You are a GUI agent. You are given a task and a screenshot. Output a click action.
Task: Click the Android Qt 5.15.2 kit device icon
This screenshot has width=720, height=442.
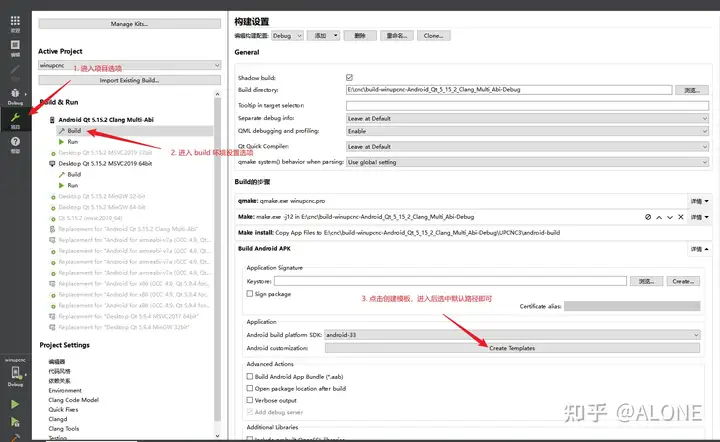tap(52, 120)
